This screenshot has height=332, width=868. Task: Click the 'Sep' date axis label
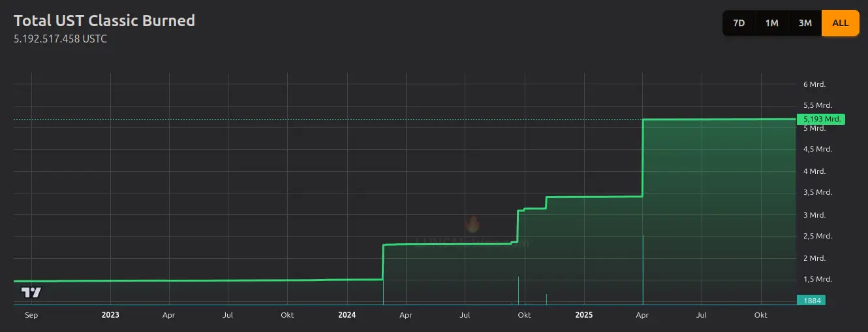(x=31, y=315)
